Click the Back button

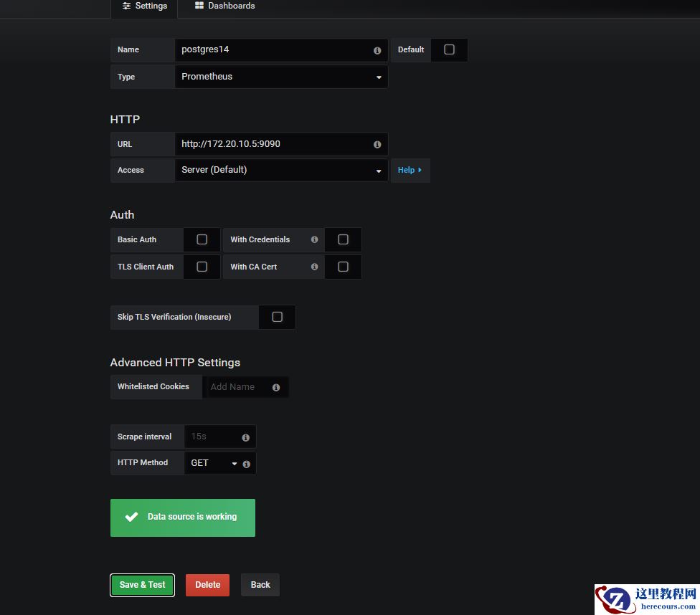(x=260, y=585)
